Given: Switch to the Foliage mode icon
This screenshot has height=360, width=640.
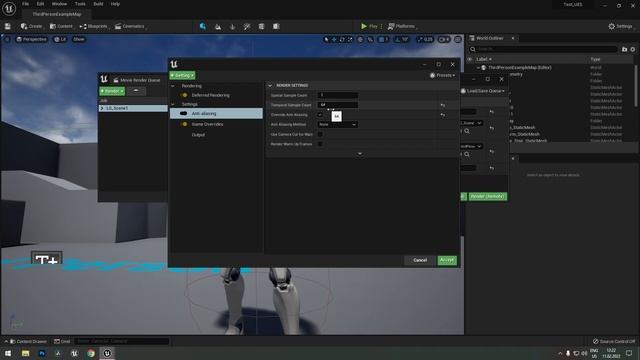Looking at the screenshot, I should click(232, 27).
